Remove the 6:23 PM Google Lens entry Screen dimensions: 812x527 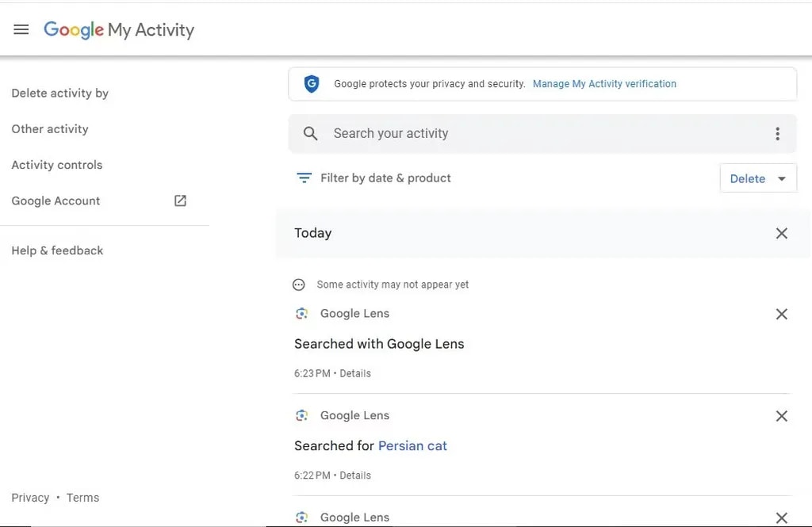[781, 314]
